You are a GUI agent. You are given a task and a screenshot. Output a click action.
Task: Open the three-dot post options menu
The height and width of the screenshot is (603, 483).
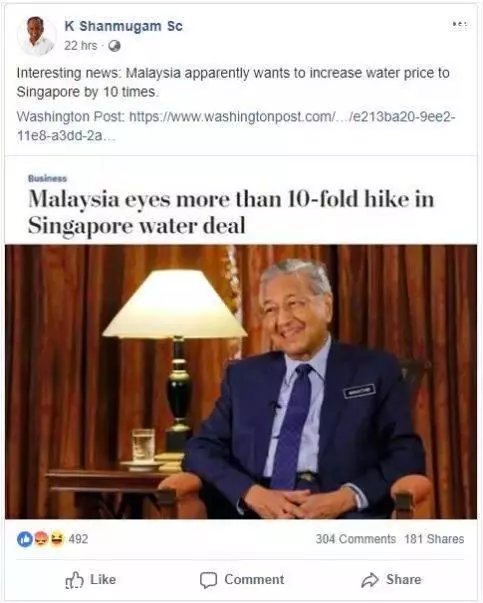(460, 25)
